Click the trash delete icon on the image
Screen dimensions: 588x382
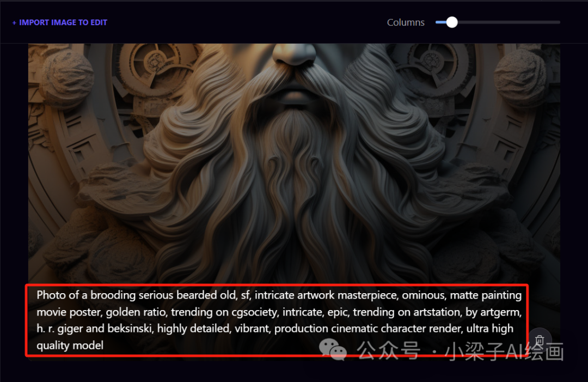540,341
